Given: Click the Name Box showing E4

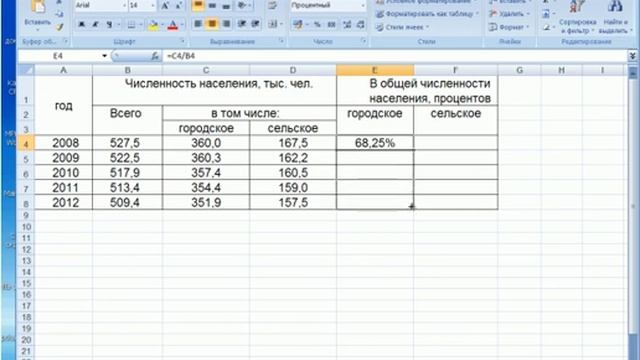Looking at the screenshot, I should pos(59,56).
